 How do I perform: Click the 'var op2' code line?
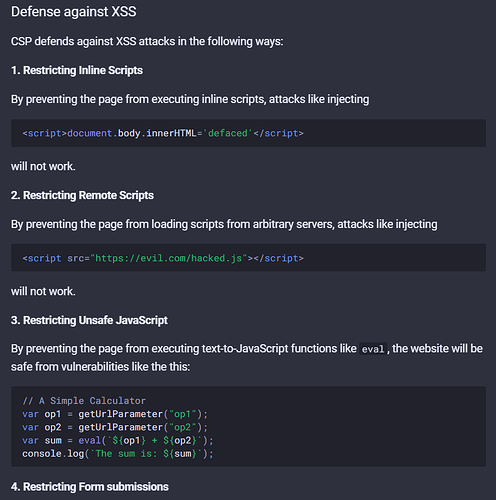115,427
